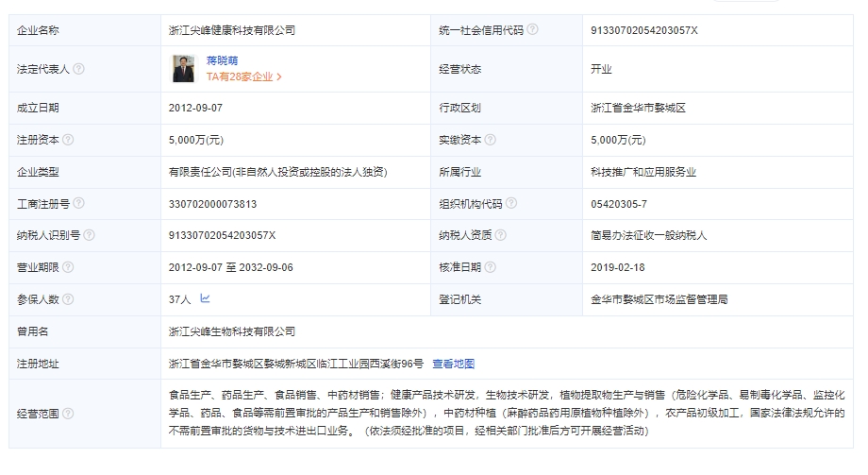The image size is (868, 475).
Task: Open the help icon beside 注册资本
Action: coord(68,139)
